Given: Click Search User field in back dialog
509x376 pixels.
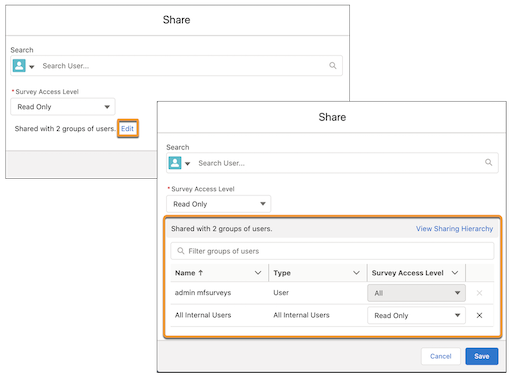Looking at the screenshot, I should tap(176, 66).
